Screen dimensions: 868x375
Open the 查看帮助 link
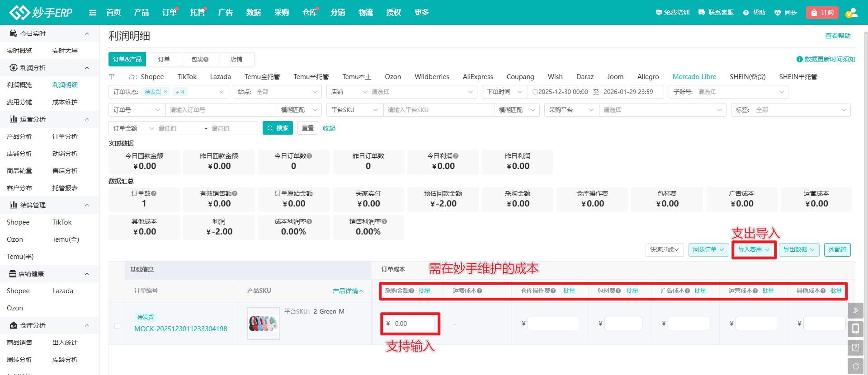tap(838, 36)
